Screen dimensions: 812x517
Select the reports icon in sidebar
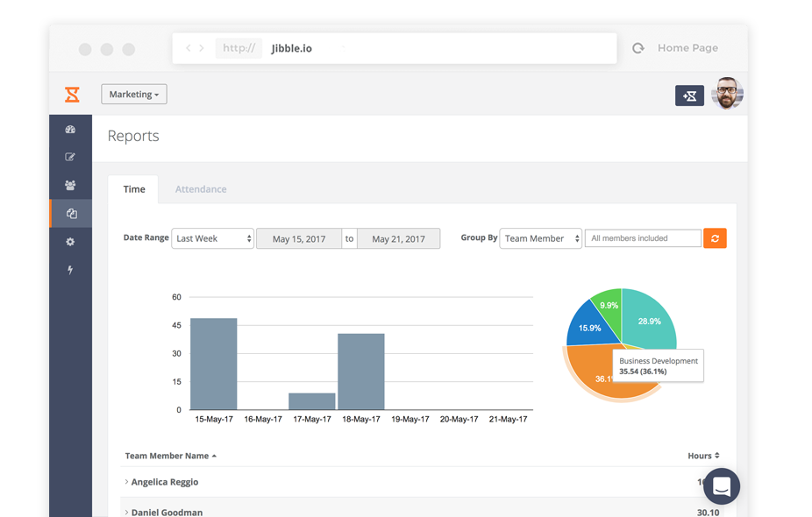point(71,214)
